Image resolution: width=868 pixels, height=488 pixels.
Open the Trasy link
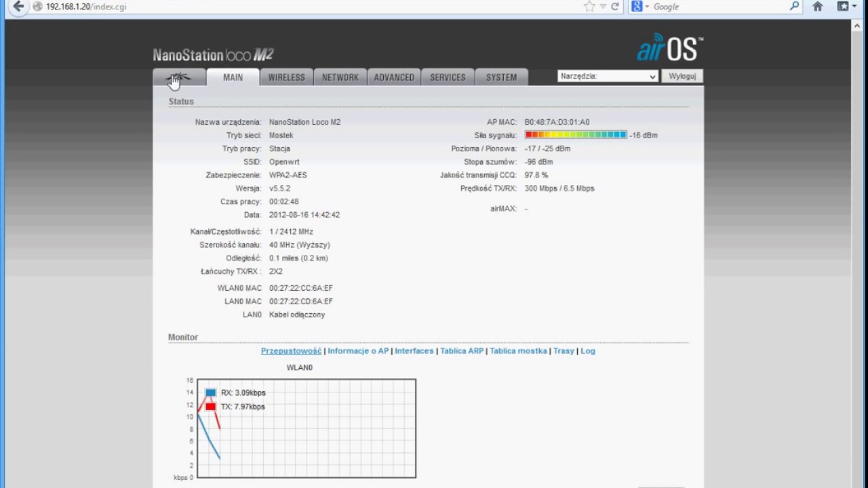click(x=564, y=351)
